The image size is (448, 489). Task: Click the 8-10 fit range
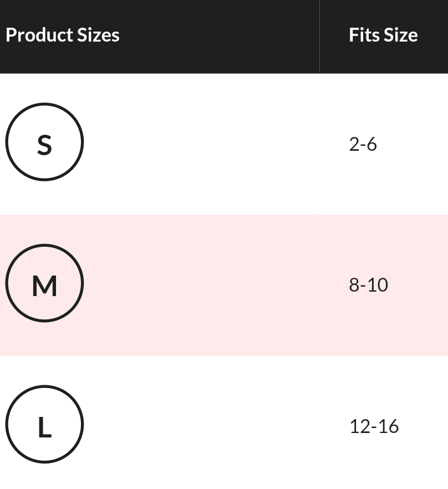coord(369,285)
